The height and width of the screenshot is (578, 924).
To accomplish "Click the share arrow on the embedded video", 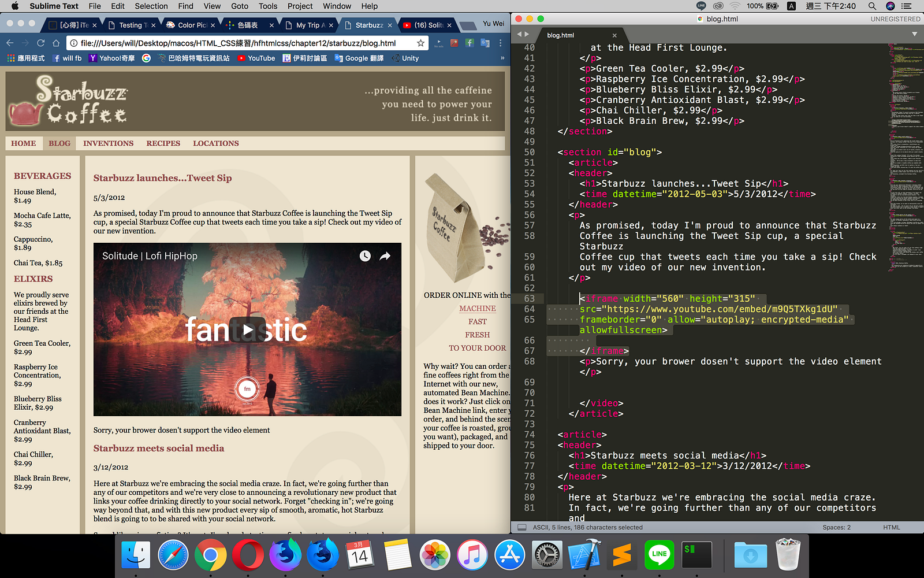I will click(x=385, y=256).
